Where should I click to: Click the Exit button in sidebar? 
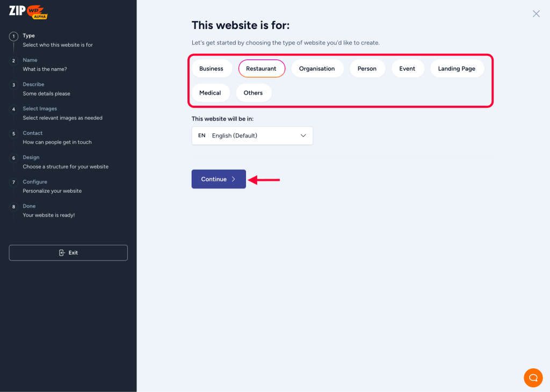68,252
